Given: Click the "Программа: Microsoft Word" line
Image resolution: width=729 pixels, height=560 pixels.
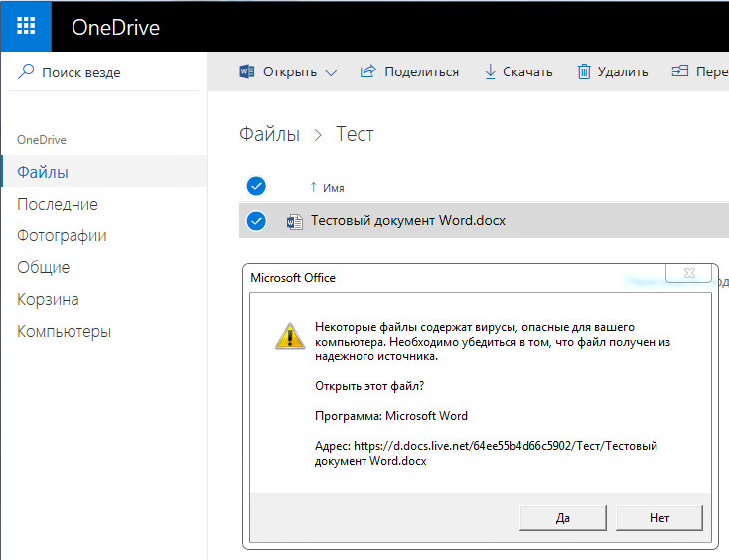Looking at the screenshot, I should click(391, 415).
